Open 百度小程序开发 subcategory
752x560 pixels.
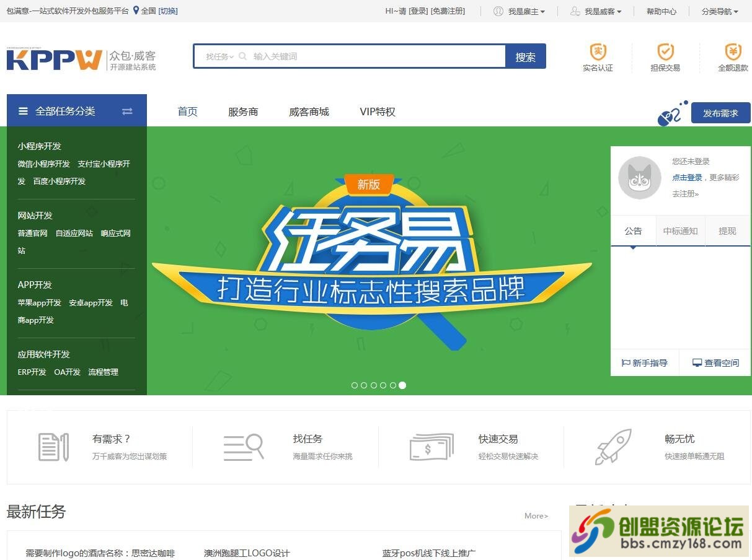click(60, 182)
